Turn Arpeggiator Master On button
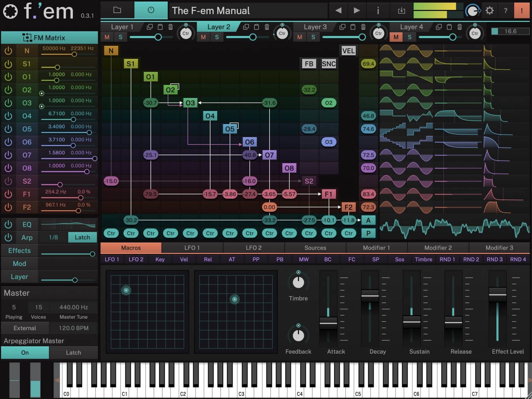The image size is (532, 399). pyautogui.click(x=25, y=352)
